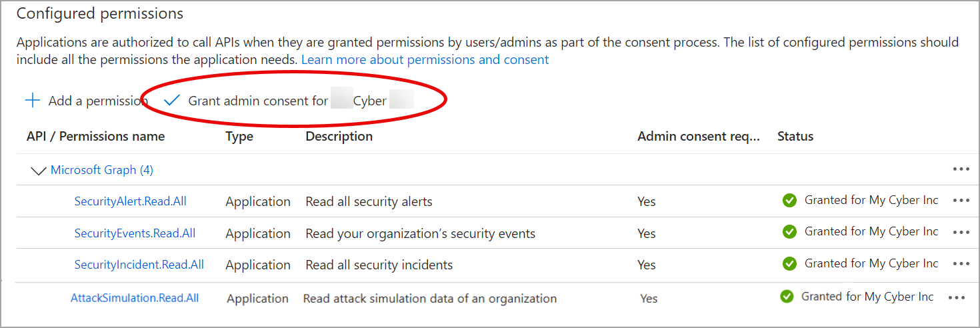Open the SecurityEvents.Read.All permission

tap(135, 233)
